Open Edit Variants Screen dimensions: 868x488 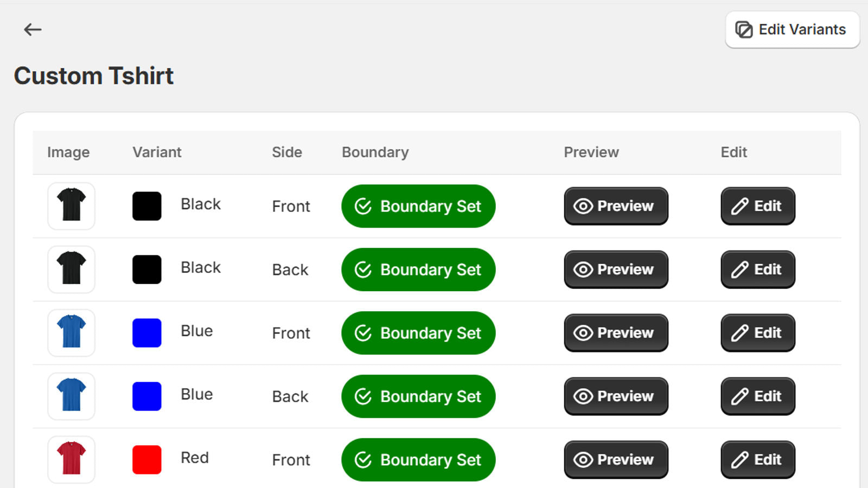792,29
